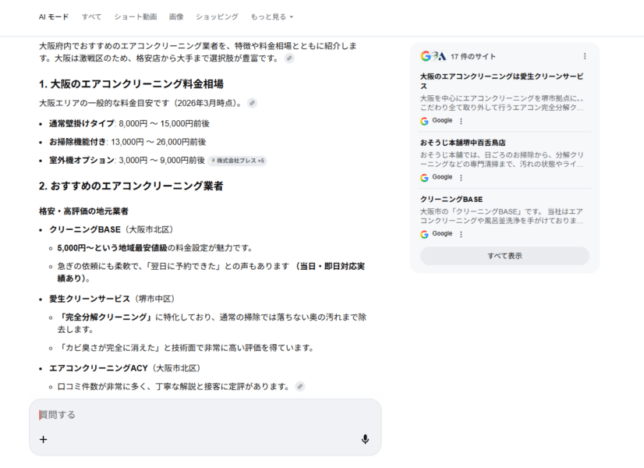
Task: Click the plus attach icon
Action: tap(43, 440)
